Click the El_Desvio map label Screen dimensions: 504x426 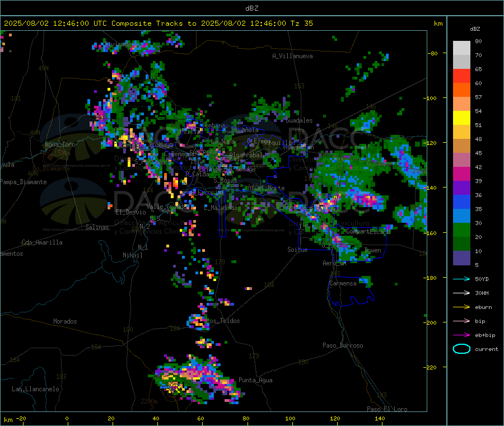point(130,212)
